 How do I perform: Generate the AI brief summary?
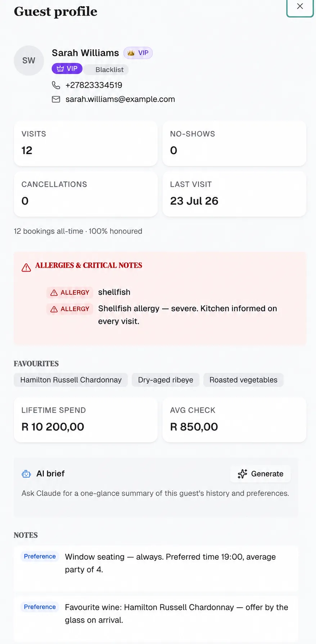pyautogui.click(x=261, y=474)
